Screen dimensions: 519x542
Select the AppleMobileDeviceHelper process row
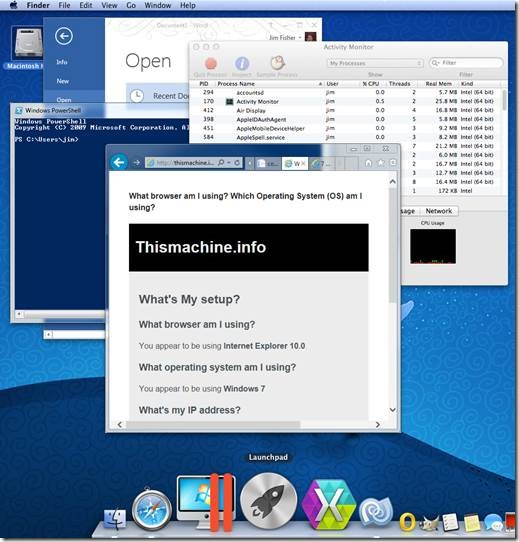pos(346,128)
